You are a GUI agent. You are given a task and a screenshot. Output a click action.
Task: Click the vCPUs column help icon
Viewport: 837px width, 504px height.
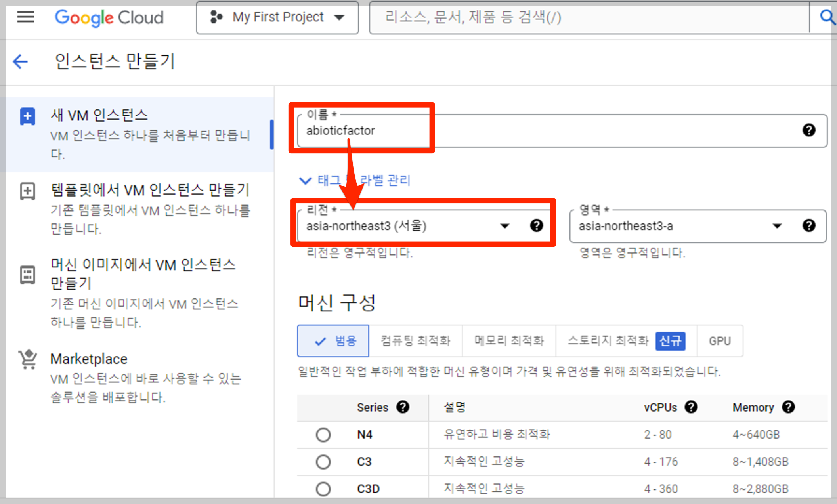click(x=691, y=407)
